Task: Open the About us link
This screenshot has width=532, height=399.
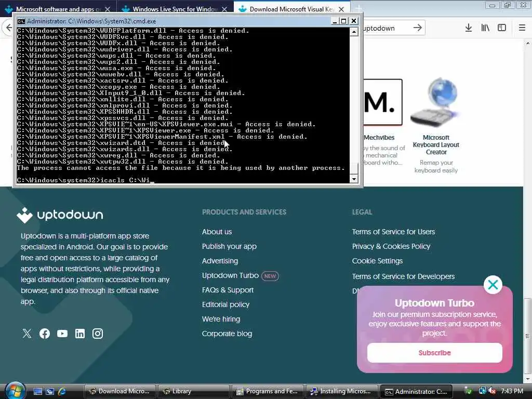Action: [x=217, y=232]
